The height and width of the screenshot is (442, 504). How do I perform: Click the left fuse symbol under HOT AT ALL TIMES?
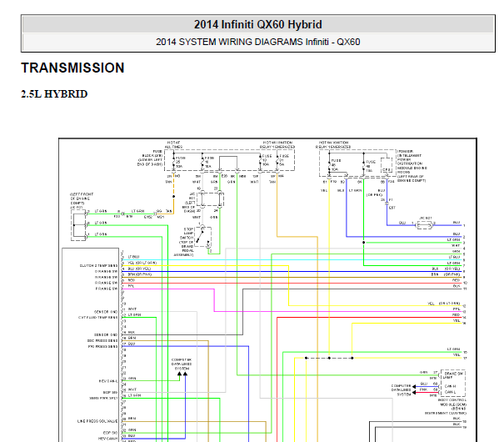pyautogui.click(x=174, y=162)
